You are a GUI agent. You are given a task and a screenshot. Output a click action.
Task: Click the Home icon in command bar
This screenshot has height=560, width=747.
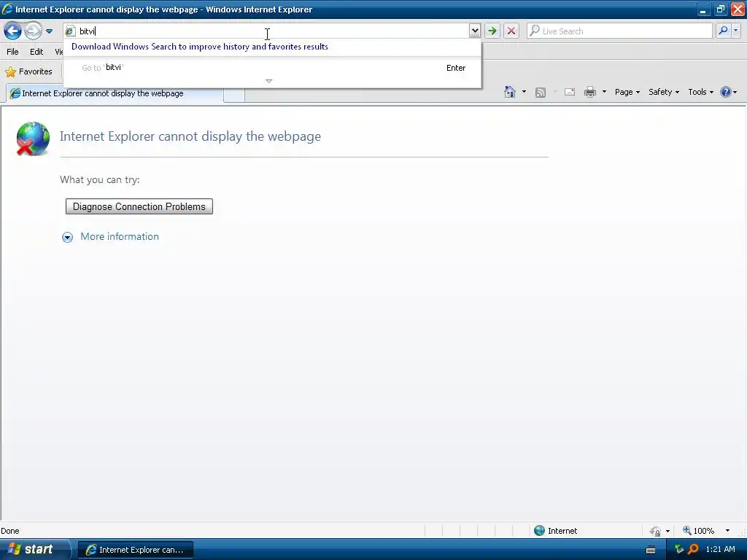510,92
